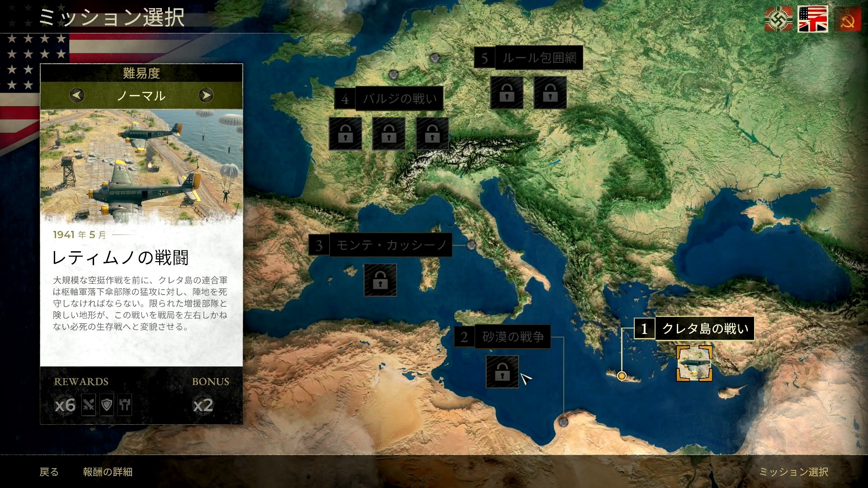Open the バルジの戦い campaign label
This screenshot has height=488, width=868.
[x=399, y=99]
